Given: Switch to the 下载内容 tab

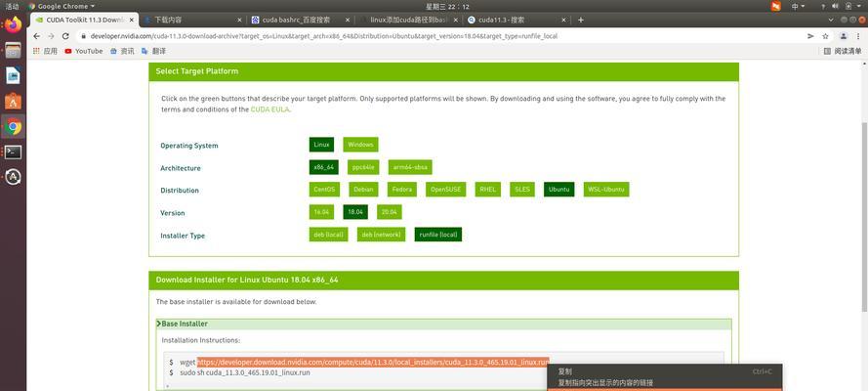Looking at the screenshot, I should 191,20.
